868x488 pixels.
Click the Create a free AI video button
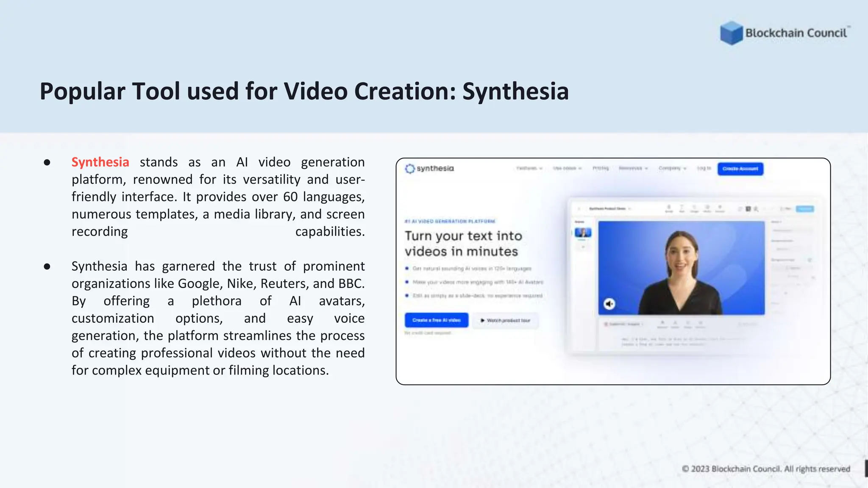[x=437, y=320]
